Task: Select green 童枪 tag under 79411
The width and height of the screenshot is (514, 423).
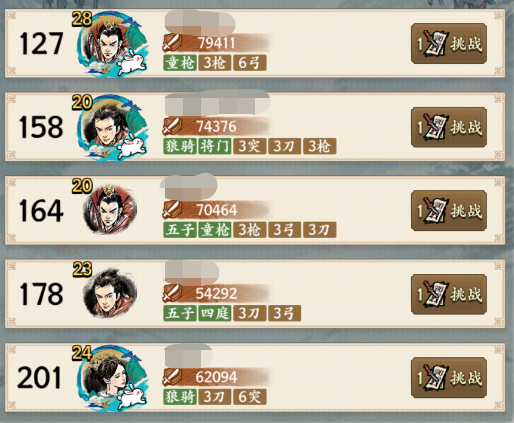Action: click(180, 63)
